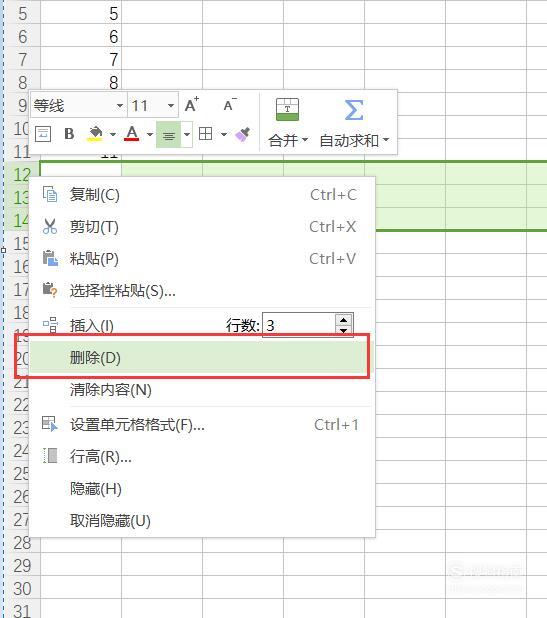Click the paste special icon
547x618 pixels.
tap(50, 290)
